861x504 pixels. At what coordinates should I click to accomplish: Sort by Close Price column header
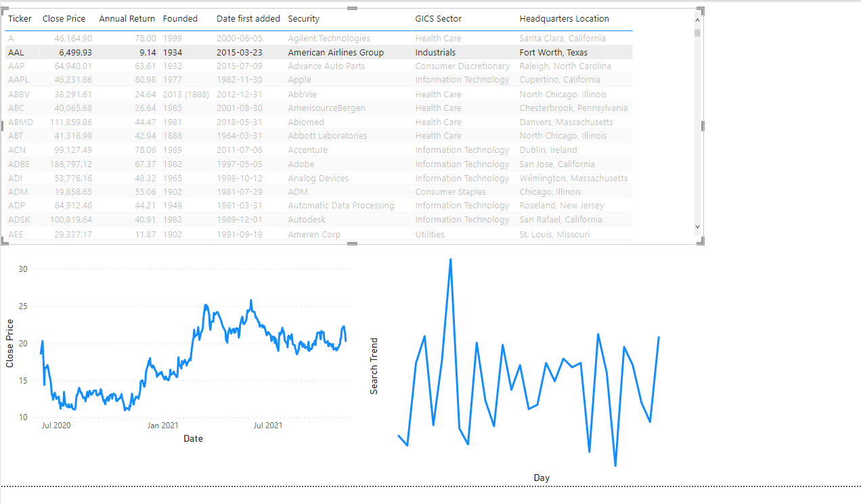pyautogui.click(x=64, y=19)
